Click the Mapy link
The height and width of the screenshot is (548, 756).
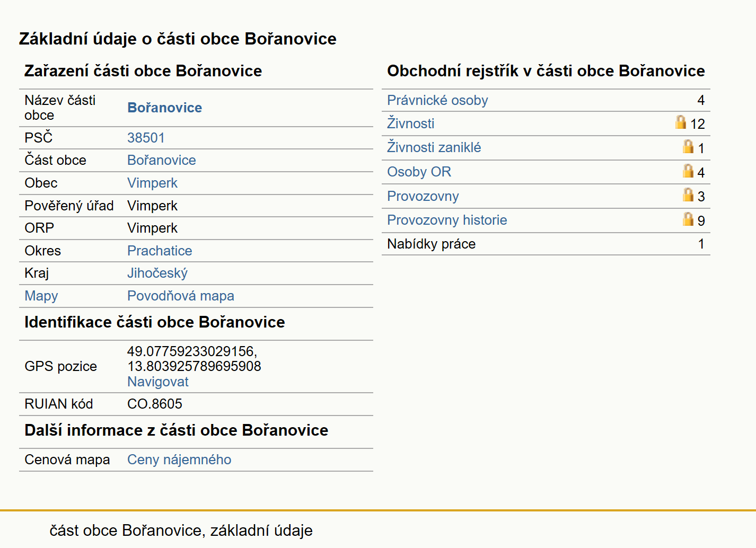(x=41, y=296)
